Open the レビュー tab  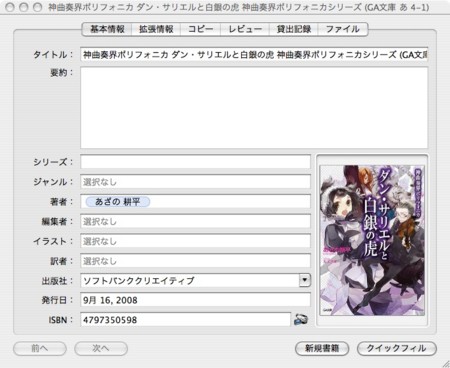click(245, 29)
